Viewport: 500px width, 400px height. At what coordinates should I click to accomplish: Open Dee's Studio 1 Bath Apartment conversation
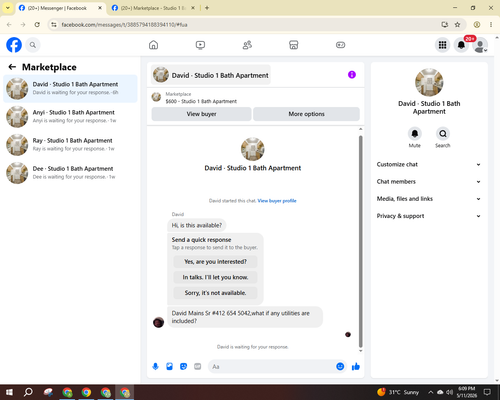[70, 173]
